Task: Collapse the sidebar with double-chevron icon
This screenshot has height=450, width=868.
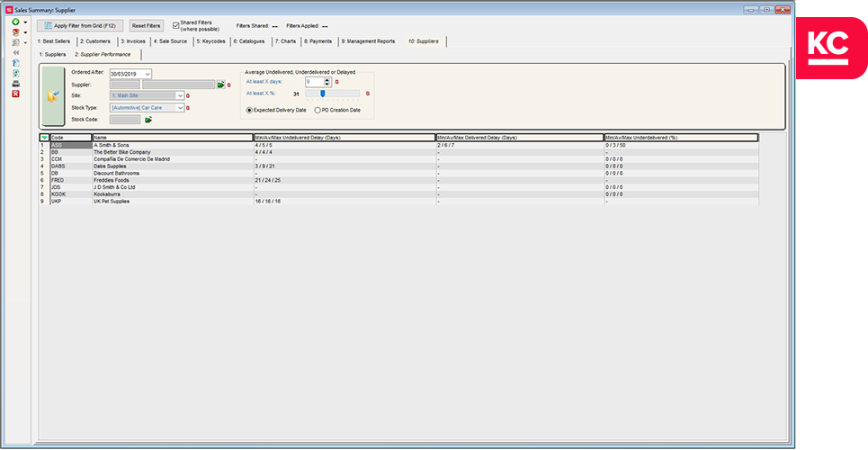Action: click(x=15, y=52)
